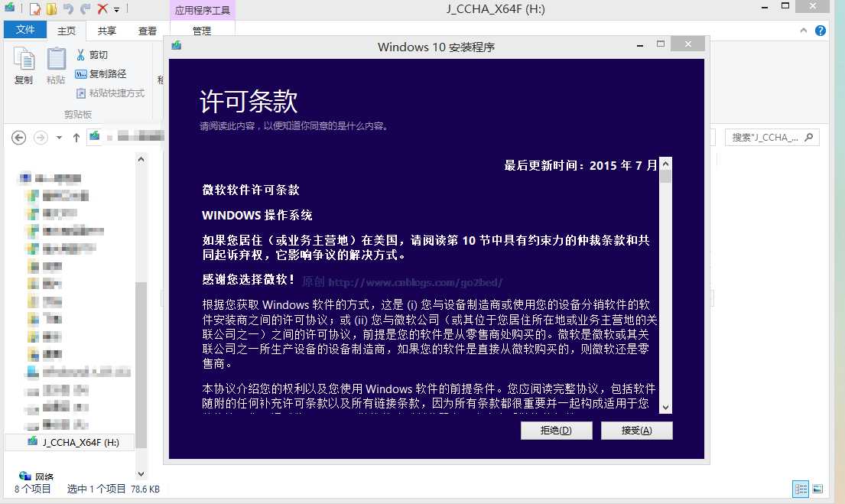Click the "WINDOWS 操作系统" line
The height and width of the screenshot is (504, 845).
(x=257, y=215)
